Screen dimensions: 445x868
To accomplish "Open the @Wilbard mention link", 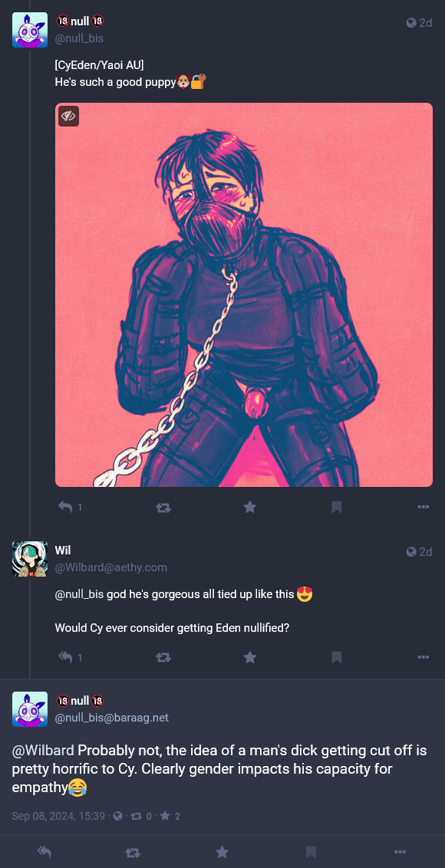I will click(43, 751).
